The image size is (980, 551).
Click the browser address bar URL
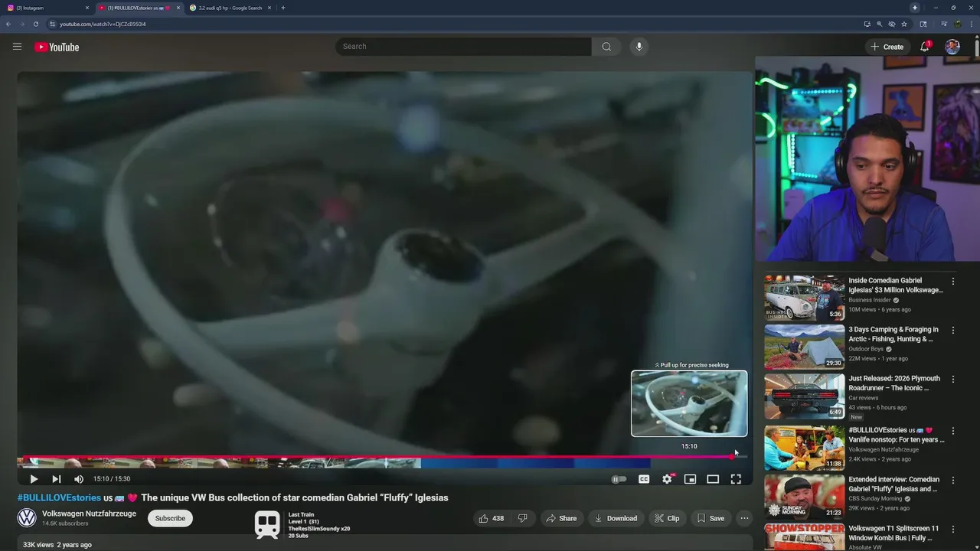pos(103,24)
